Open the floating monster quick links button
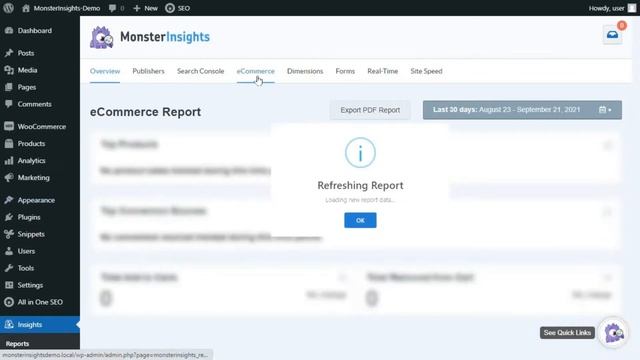 pos(613,333)
